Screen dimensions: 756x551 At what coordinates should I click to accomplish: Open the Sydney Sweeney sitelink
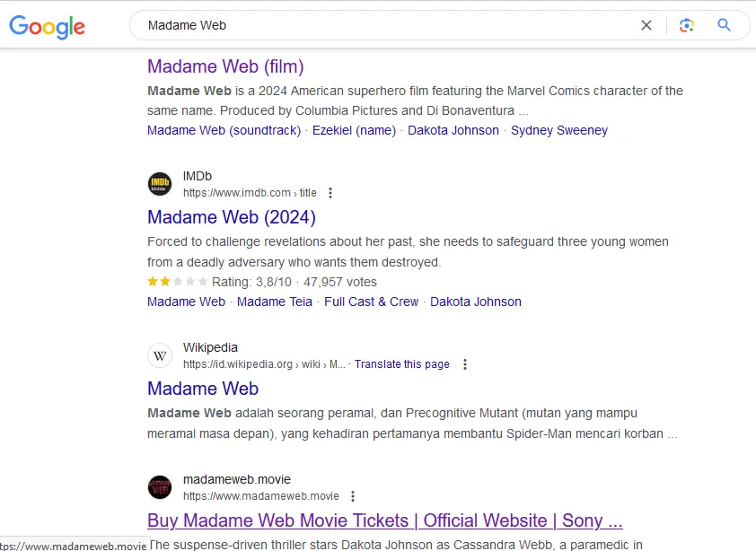point(559,130)
